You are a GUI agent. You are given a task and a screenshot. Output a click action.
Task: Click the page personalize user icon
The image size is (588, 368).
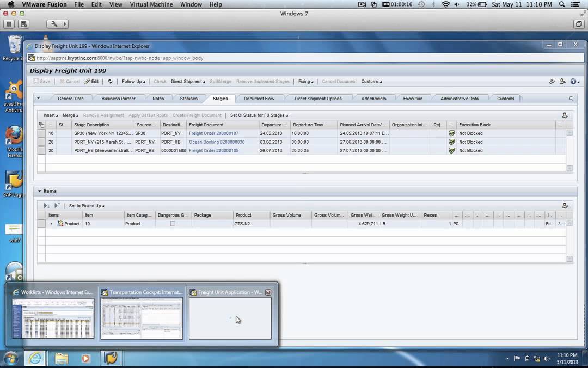[x=562, y=82]
